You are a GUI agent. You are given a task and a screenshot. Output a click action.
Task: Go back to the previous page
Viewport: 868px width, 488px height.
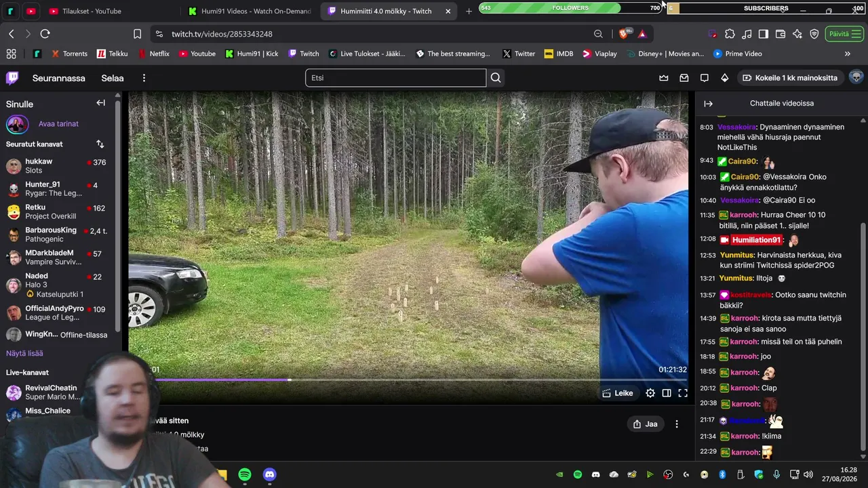coord(12,34)
